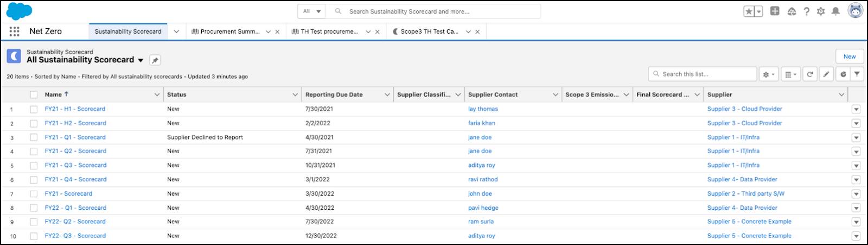The height and width of the screenshot is (245, 868).
Task: Refresh the scorecard list
Action: pos(810,74)
